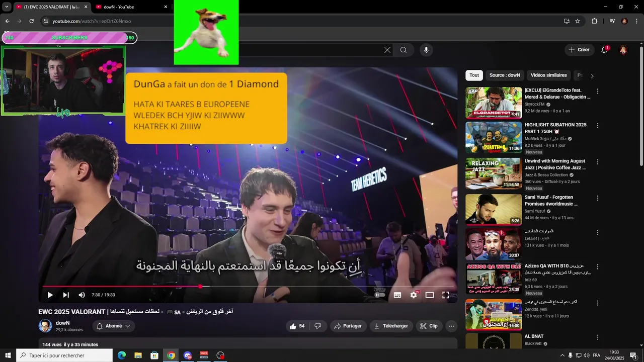This screenshot has height=362, width=644.
Task: Click Taper ici pour rechercher search box
Action: [x=64, y=355]
